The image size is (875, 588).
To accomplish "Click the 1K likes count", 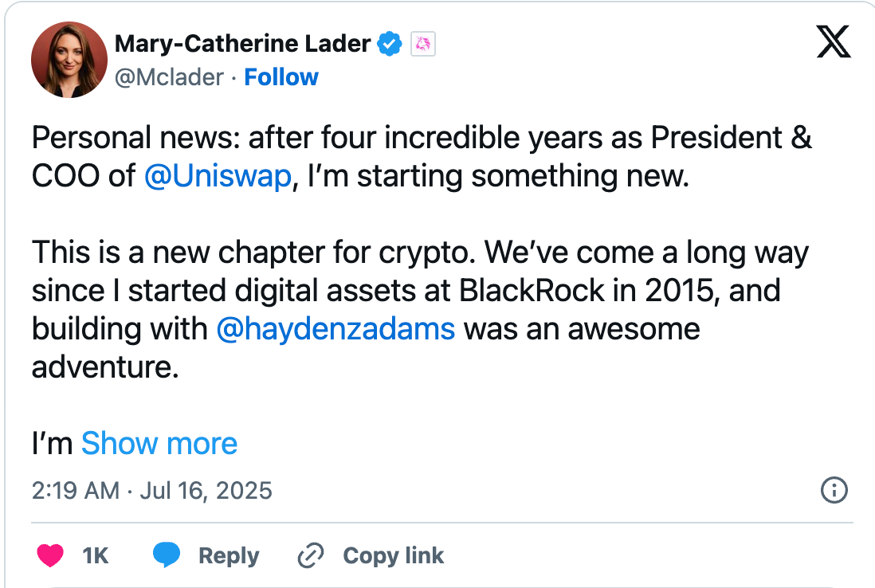I will click(95, 555).
